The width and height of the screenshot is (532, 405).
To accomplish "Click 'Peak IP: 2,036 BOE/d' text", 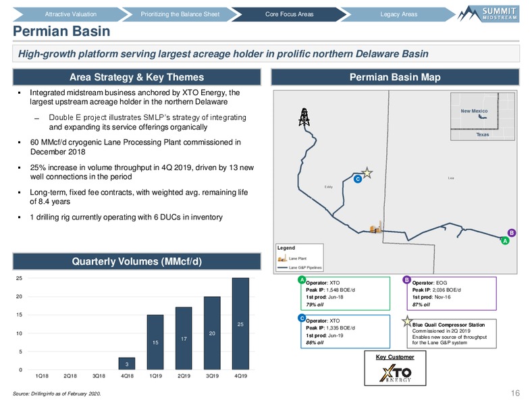I will (x=437, y=290).
